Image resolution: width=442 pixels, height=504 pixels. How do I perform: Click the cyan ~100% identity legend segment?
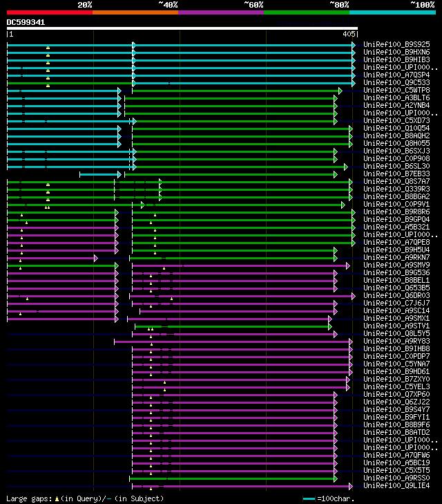(392, 12)
